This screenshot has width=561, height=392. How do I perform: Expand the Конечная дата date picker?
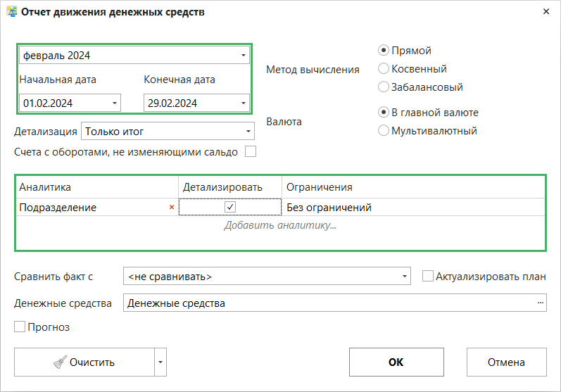243,103
